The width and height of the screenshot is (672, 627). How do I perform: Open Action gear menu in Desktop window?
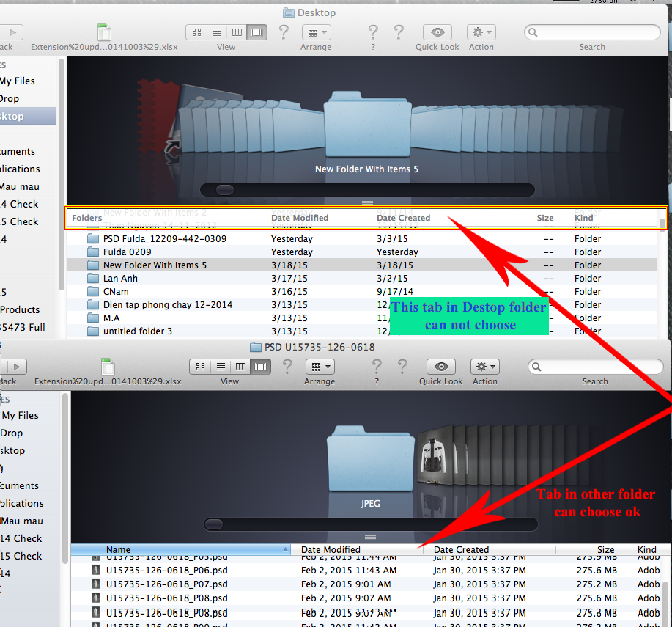point(481,32)
